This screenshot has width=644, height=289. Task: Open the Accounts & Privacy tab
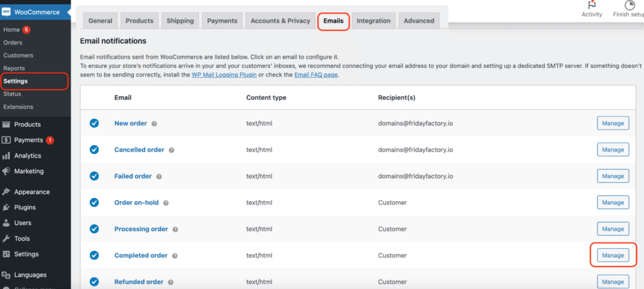[280, 21]
